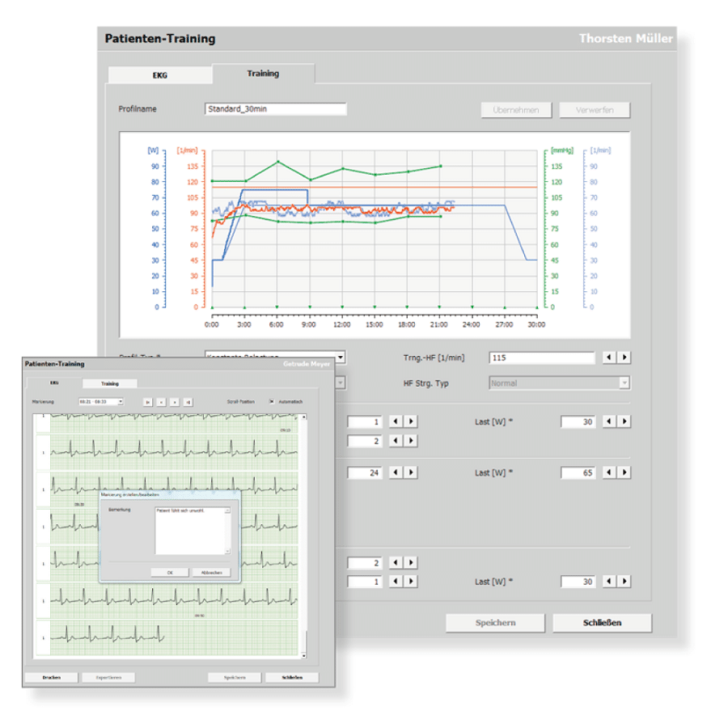Click Speichern in the small EKG window
The image size is (728, 728).
[x=235, y=677]
